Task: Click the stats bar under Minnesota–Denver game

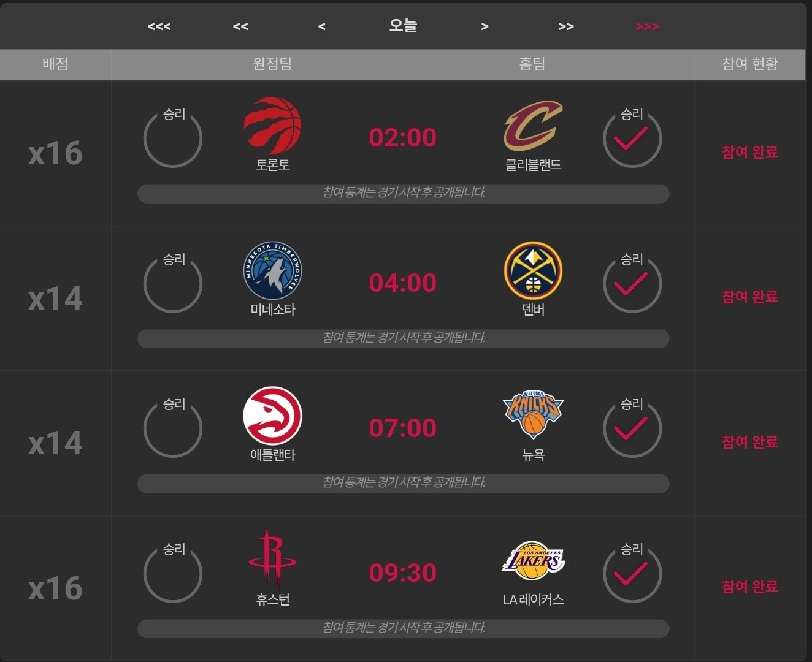Action: pyautogui.click(x=403, y=338)
